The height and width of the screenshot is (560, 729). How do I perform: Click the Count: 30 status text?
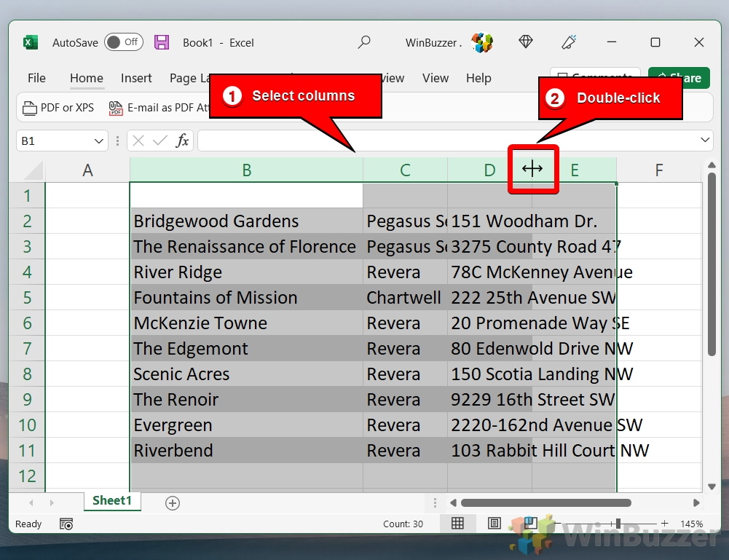tap(403, 524)
